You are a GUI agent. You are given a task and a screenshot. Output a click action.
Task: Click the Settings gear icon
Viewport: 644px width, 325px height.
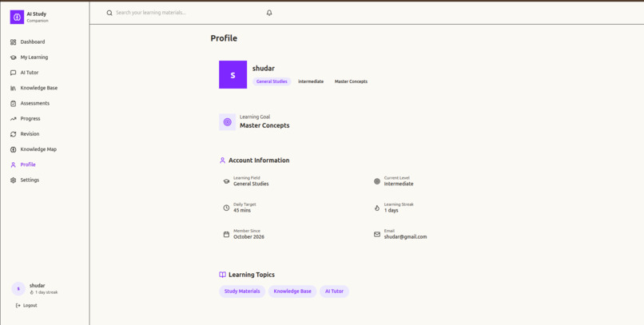[x=13, y=180]
